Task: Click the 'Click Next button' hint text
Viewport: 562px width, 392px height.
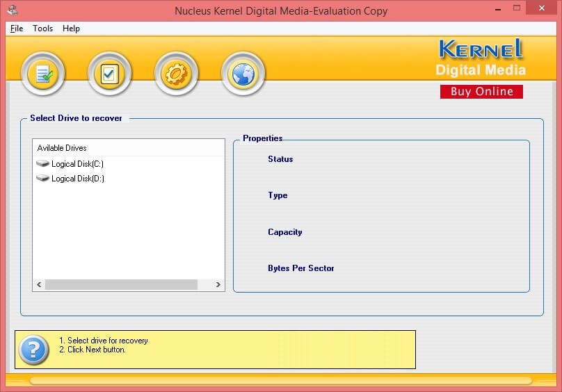Action: pos(97,350)
